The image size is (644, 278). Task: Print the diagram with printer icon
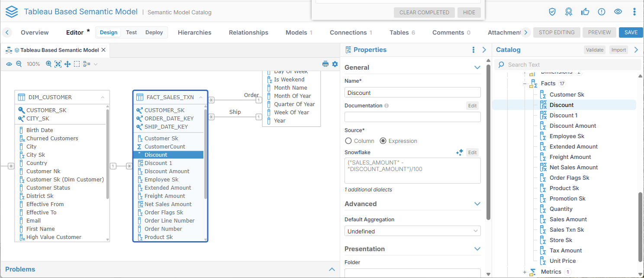click(325, 64)
